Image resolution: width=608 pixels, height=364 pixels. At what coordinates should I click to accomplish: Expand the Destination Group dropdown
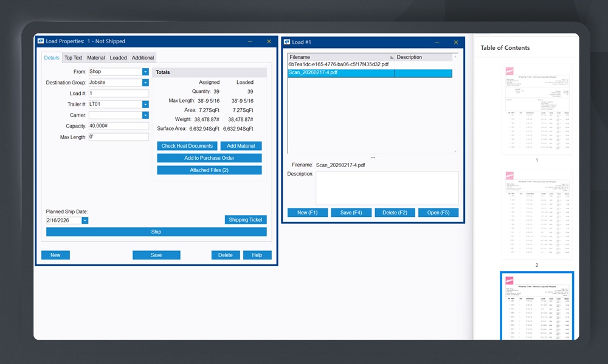coord(145,83)
